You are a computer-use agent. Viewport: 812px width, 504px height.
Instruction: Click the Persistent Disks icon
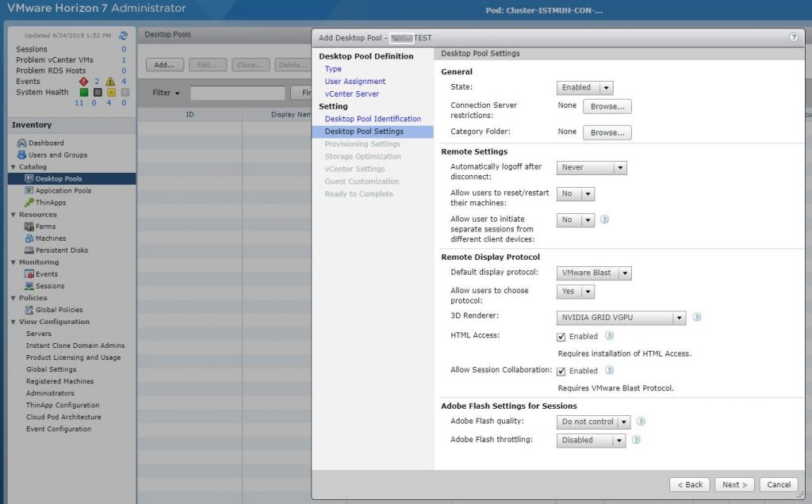[x=29, y=250]
